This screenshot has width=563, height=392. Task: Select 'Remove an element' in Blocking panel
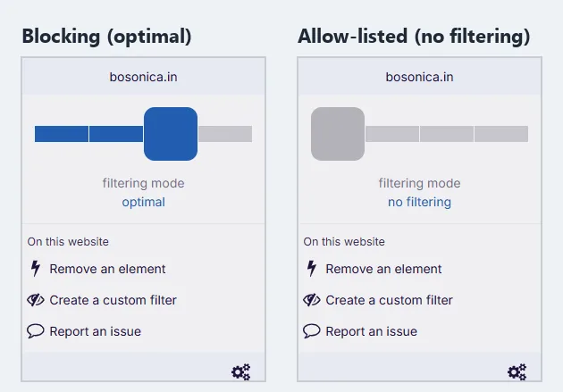[x=107, y=269]
